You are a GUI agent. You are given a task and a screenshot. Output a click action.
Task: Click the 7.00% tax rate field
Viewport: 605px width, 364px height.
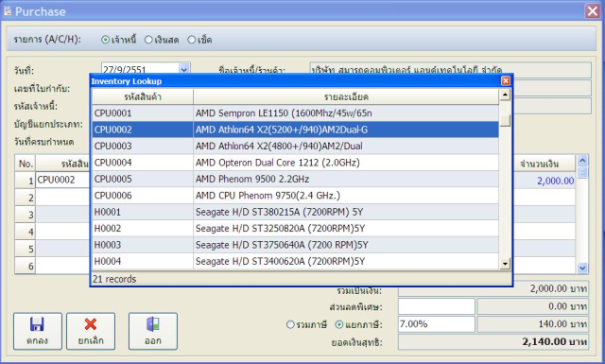click(437, 324)
